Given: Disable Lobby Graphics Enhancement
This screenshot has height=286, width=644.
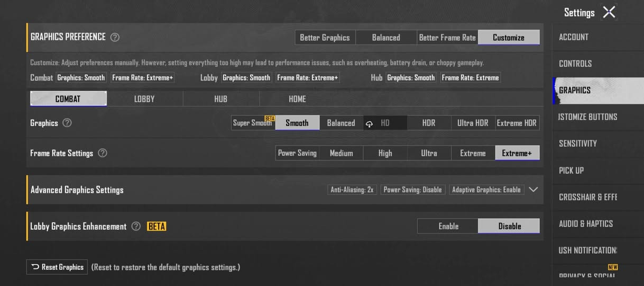Looking at the screenshot, I should [509, 226].
